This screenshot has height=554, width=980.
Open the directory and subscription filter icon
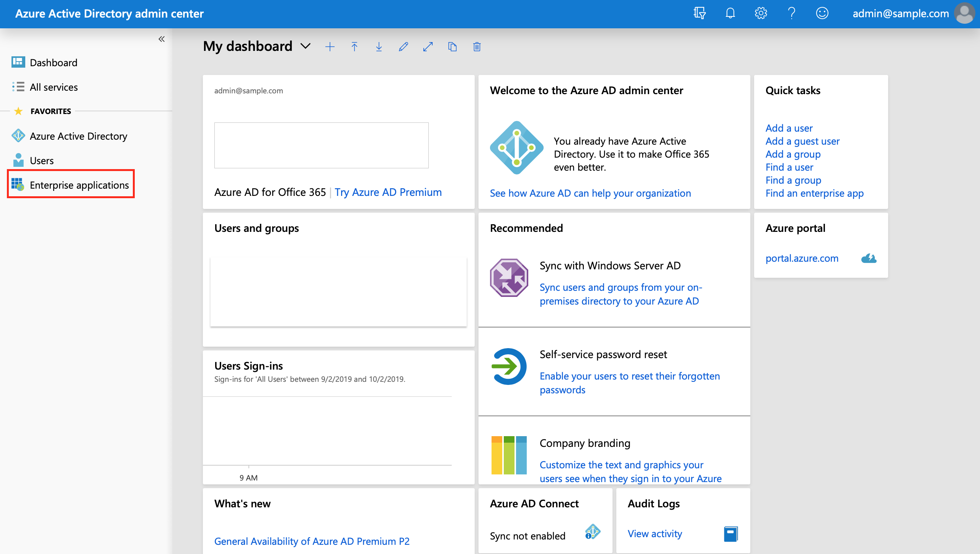coord(699,13)
